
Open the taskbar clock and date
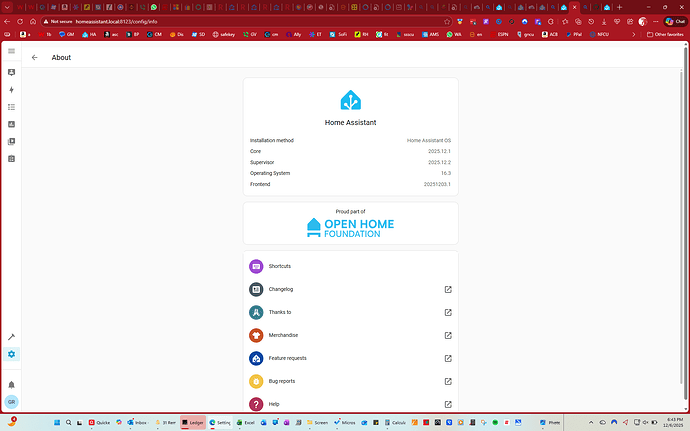(x=675, y=422)
